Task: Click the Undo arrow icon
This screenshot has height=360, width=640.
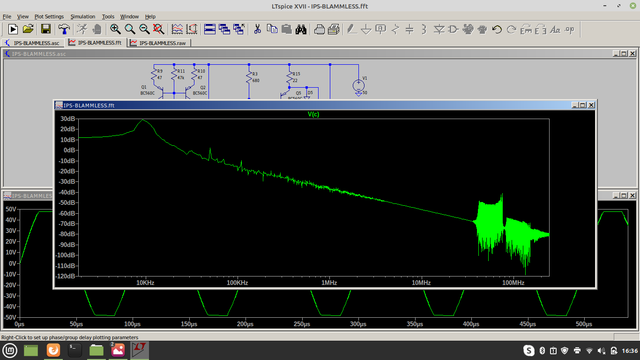Action: pyautogui.click(x=497, y=29)
